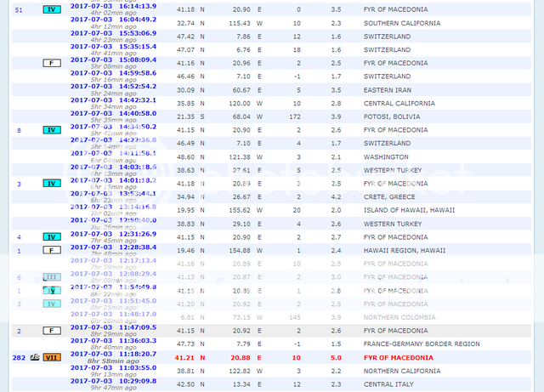Screen dimensions: 544x392
Task: Open the 8 testimonies count link
Action: click(19, 130)
